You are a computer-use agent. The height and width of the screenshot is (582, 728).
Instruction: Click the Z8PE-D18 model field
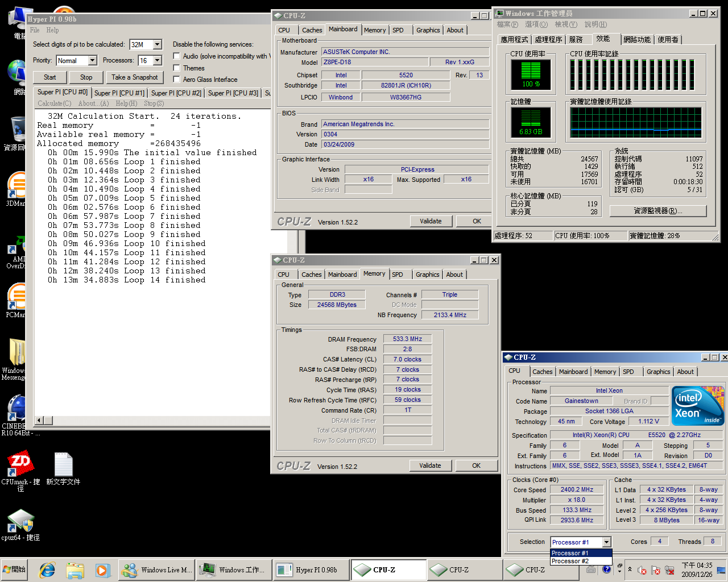375,62
